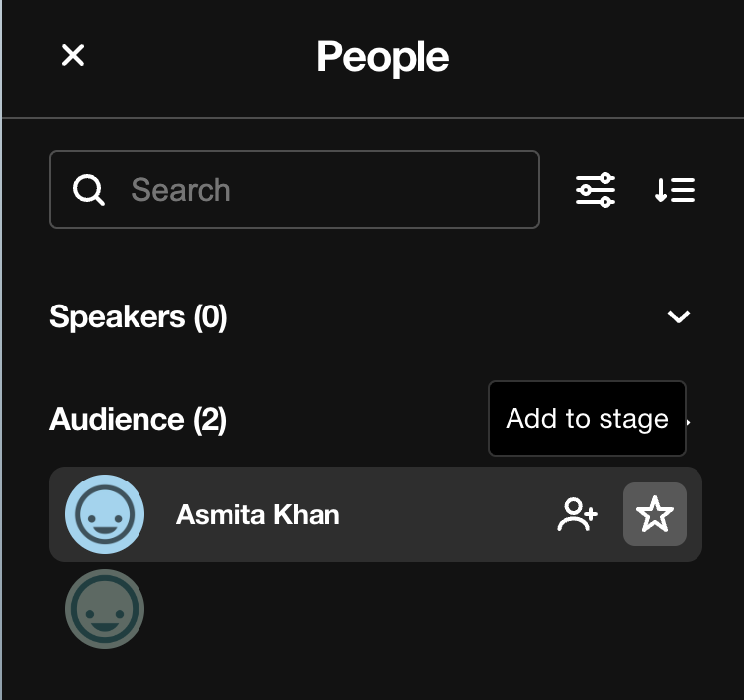The image size is (744, 700).
Task: Select the highlighted Asmita Khan row background
Action: (376, 514)
